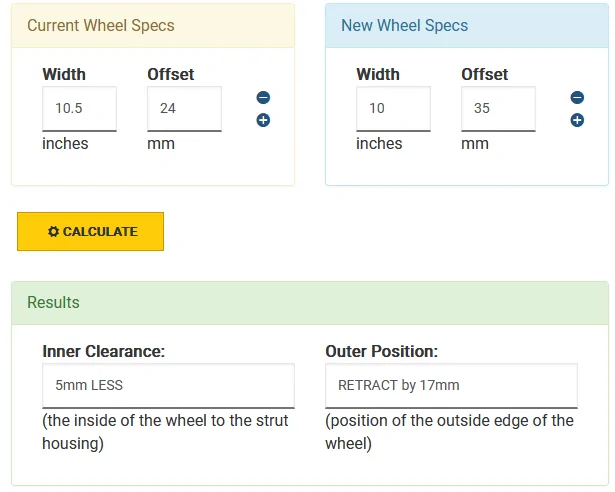This screenshot has height=492, width=615.
Task: Select the new wheel Width field showing 10
Action: click(x=393, y=109)
